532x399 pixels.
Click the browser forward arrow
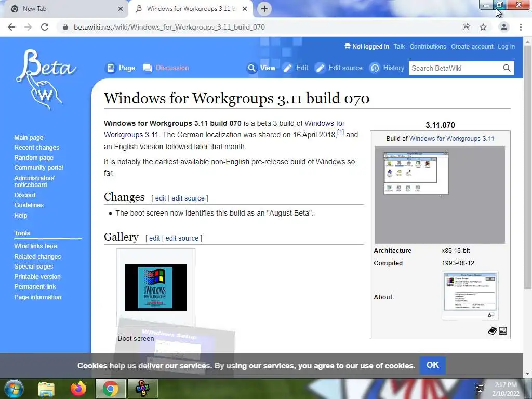pos(28,27)
